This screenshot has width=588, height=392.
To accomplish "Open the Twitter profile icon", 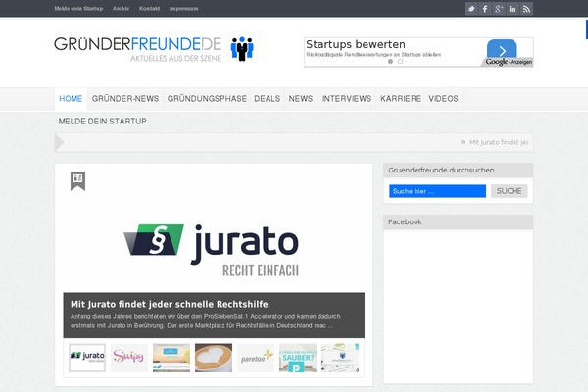I will click(471, 9).
